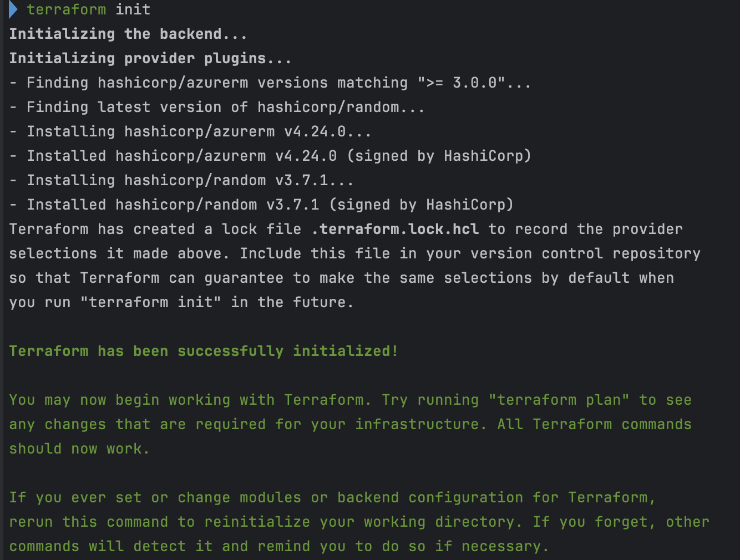Click 'Initializing the backend...' line
Image resolution: width=740 pixels, height=560 pixels.
(x=128, y=34)
